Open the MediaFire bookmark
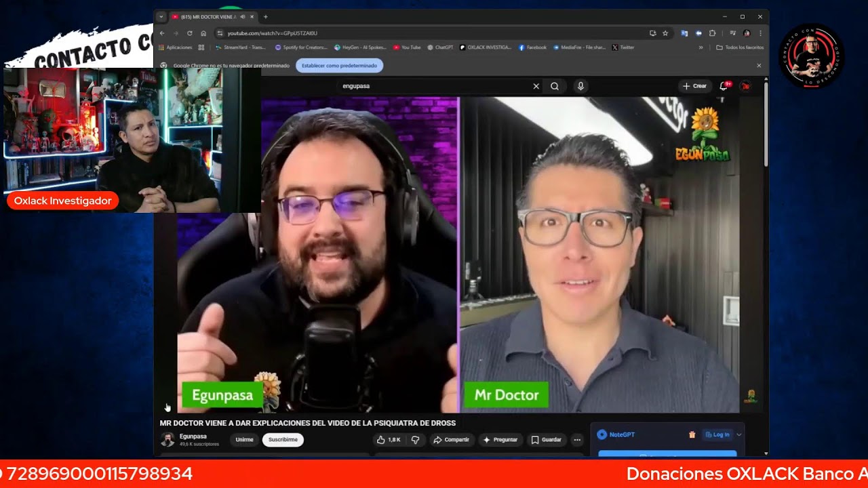 click(579, 47)
